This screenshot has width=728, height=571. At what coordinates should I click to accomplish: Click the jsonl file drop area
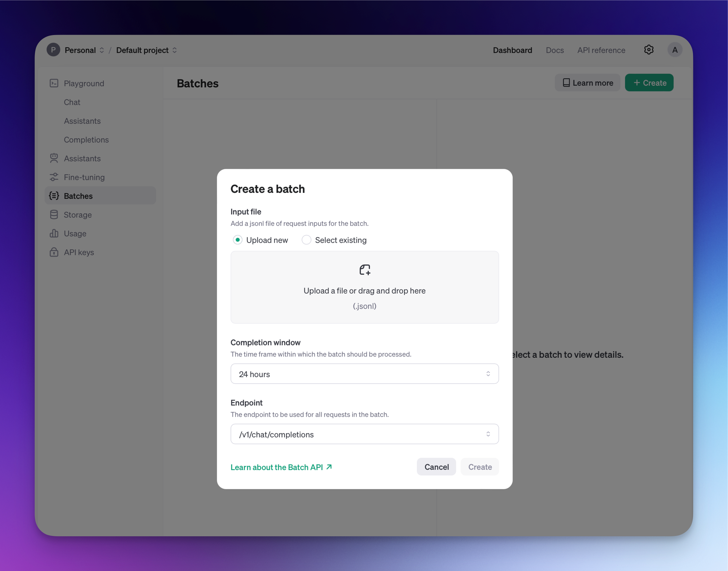pyautogui.click(x=364, y=298)
